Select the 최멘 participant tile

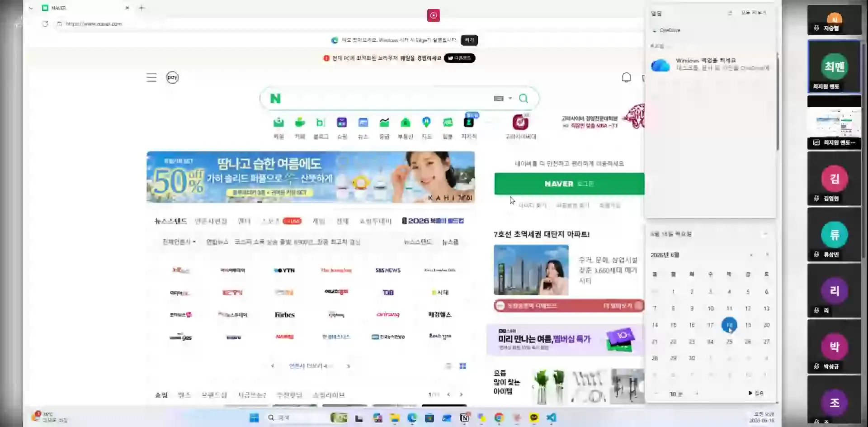point(834,66)
